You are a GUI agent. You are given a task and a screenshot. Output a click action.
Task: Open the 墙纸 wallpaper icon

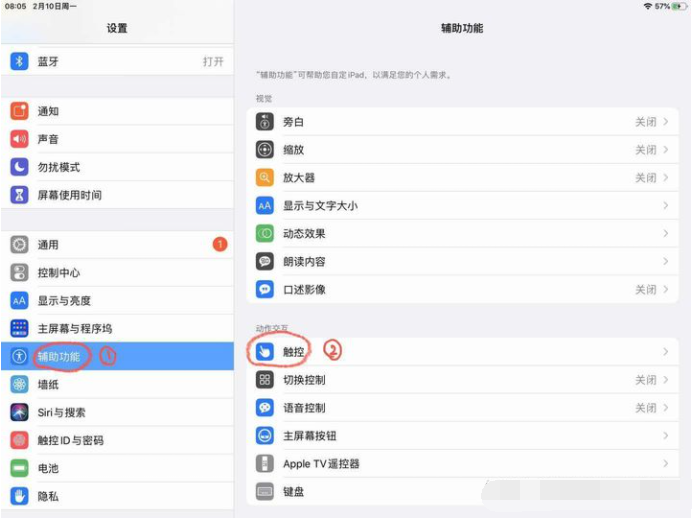click(19, 384)
